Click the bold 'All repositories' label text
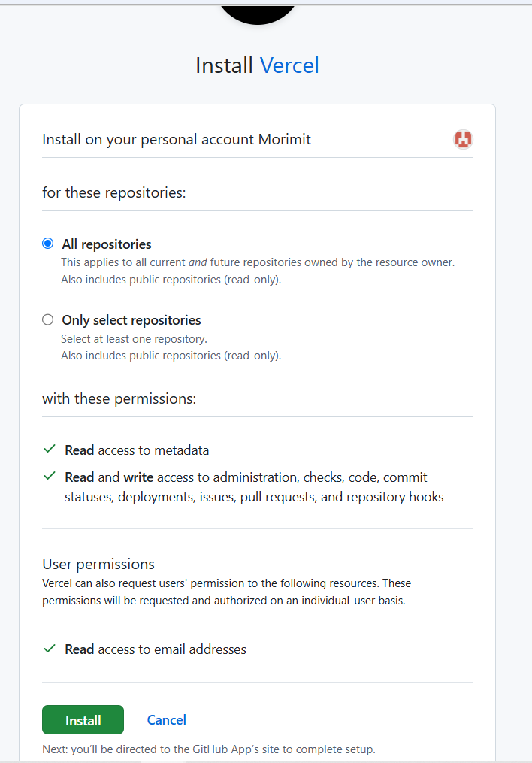 click(x=107, y=244)
